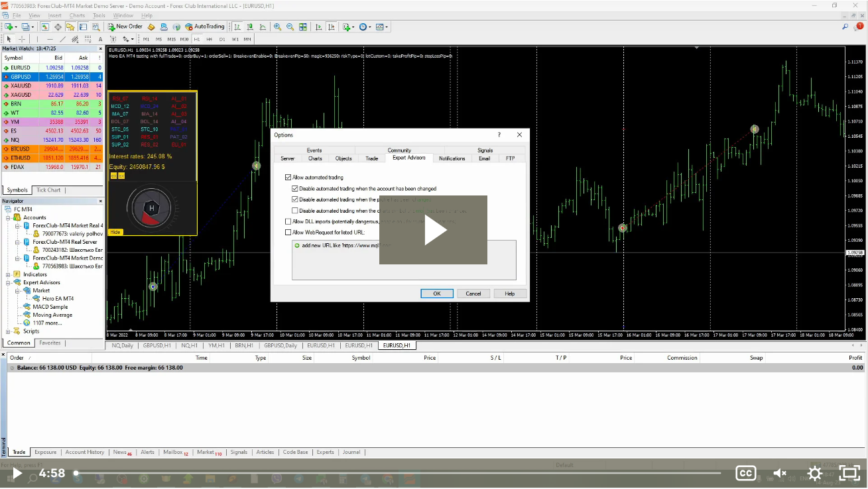Open a New Order
The image size is (868, 489).
tap(126, 27)
